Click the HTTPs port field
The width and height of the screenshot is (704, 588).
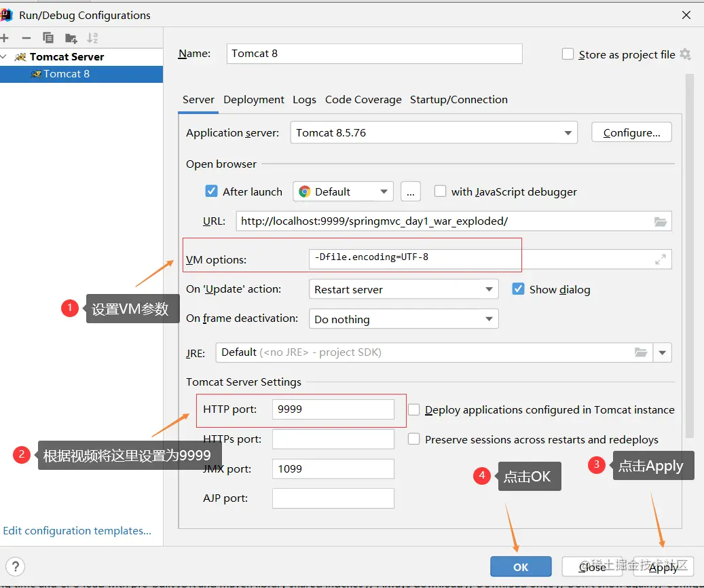point(333,439)
